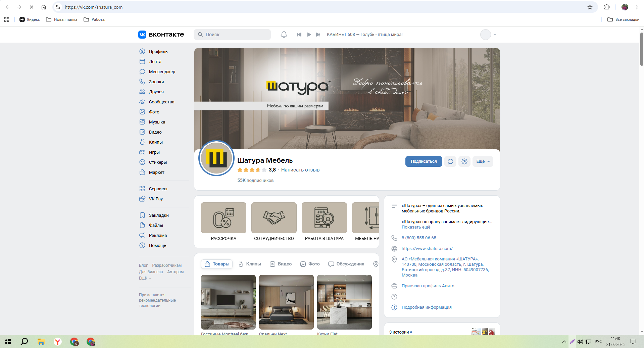Switch to the Видео tab
This screenshot has height=348, width=644.
(x=281, y=264)
